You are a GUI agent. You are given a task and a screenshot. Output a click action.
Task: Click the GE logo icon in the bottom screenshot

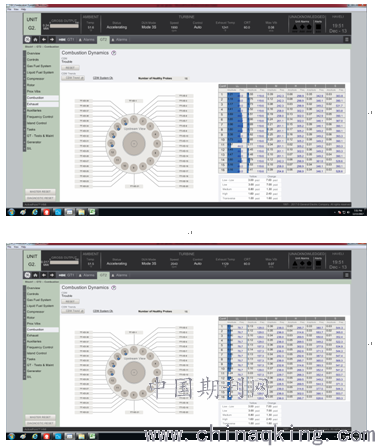[27, 275]
